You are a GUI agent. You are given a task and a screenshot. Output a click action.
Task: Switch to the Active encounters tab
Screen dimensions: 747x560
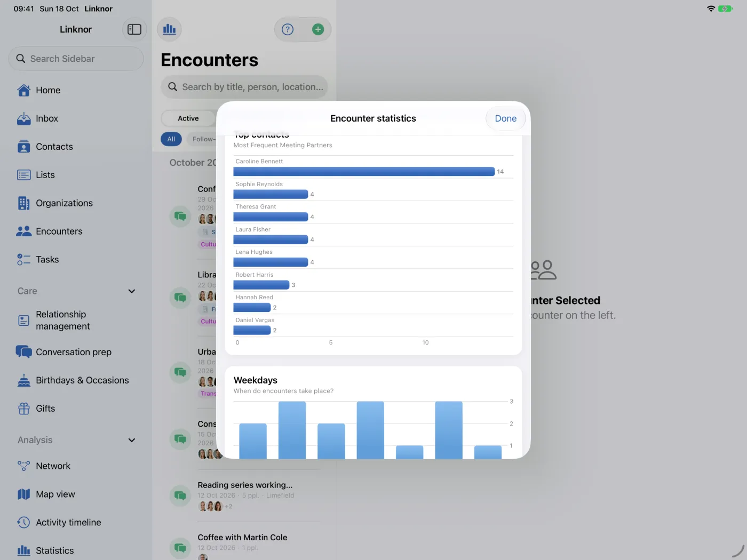188,118
